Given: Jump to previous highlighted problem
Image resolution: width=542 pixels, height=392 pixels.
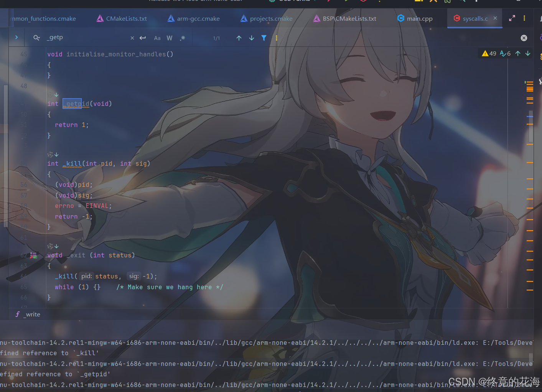Looking at the screenshot, I should point(518,53).
